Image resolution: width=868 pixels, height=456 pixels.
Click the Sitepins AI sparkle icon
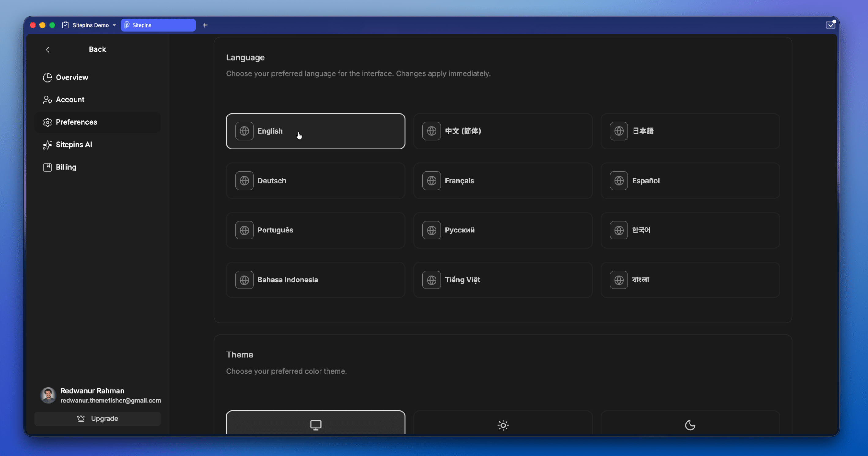[x=47, y=145]
